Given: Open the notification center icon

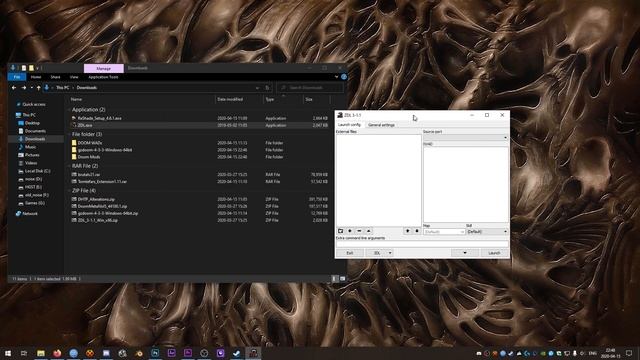Looking at the screenshot, I should click(x=629, y=353).
